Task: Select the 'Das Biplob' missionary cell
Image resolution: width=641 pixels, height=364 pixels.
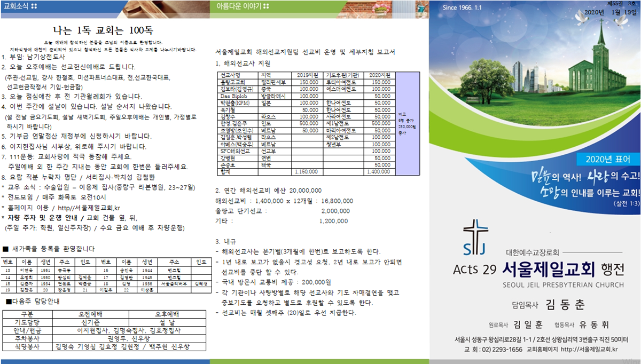Action: click(x=238, y=96)
